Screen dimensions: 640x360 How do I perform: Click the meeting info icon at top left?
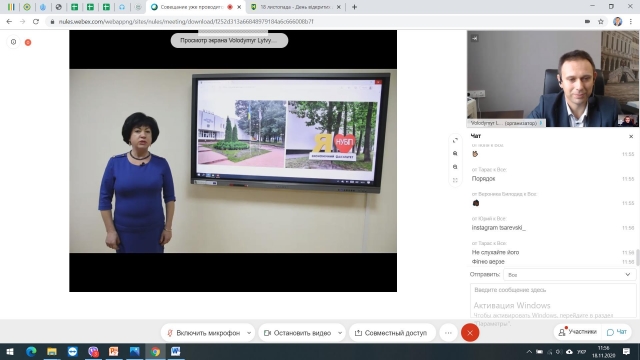click(13, 42)
